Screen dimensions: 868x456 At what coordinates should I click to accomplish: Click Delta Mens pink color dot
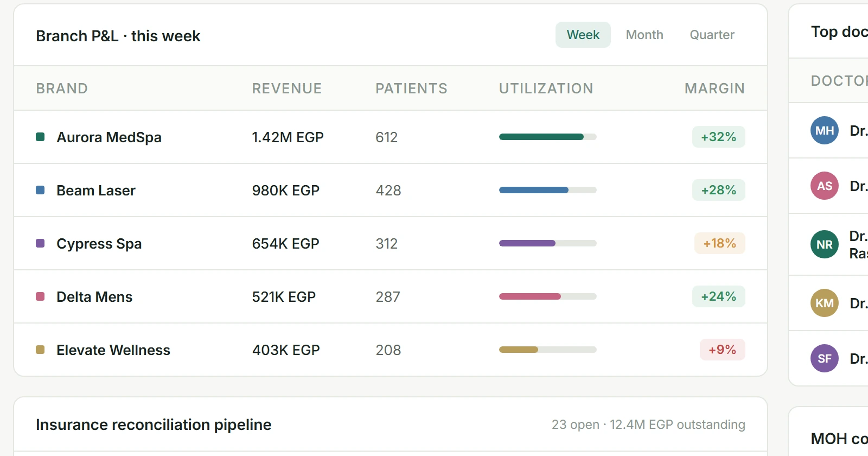[x=40, y=296]
